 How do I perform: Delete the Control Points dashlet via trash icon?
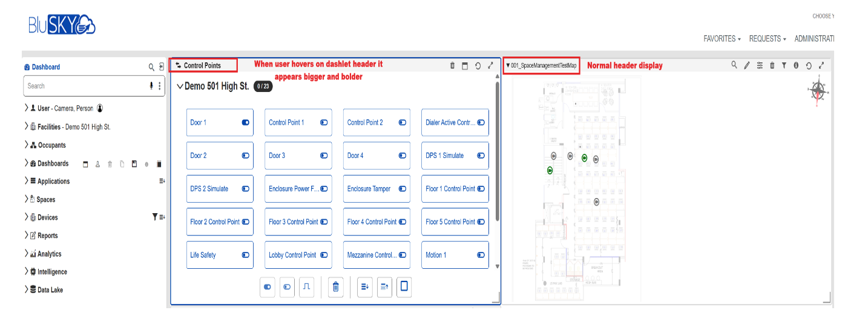click(x=452, y=65)
